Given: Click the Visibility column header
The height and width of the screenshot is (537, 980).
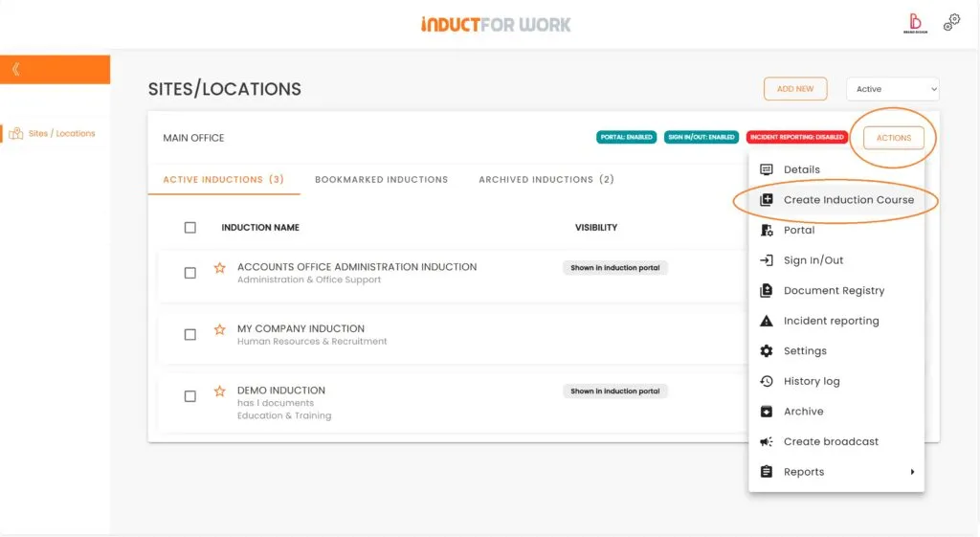Looking at the screenshot, I should (596, 228).
